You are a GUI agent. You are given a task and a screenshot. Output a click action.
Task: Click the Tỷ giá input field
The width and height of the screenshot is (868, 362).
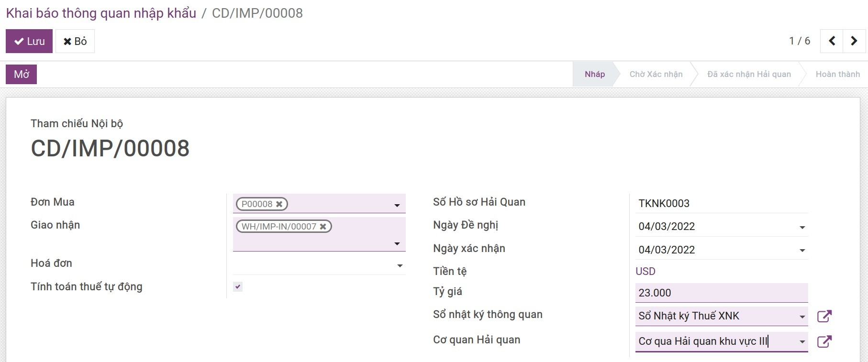pyautogui.click(x=721, y=293)
